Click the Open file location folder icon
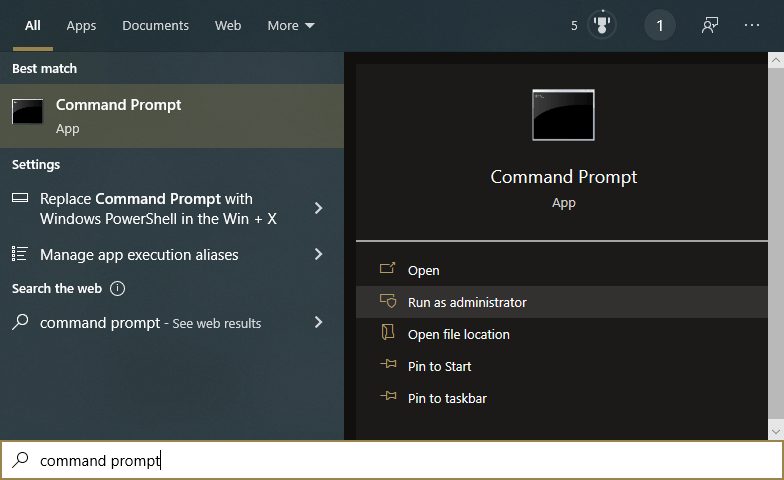Viewport: 784px width, 480px height. coord(388,332)
